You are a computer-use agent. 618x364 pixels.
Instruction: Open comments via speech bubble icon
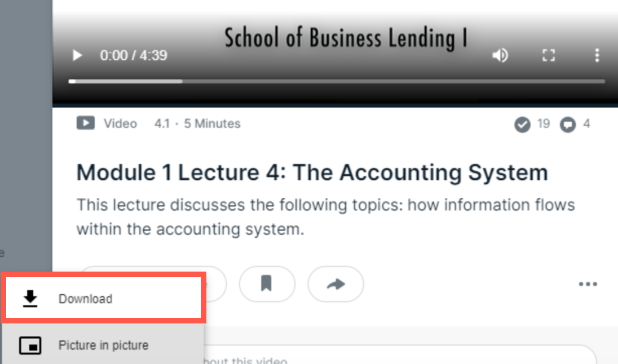[x=568, y=125]
